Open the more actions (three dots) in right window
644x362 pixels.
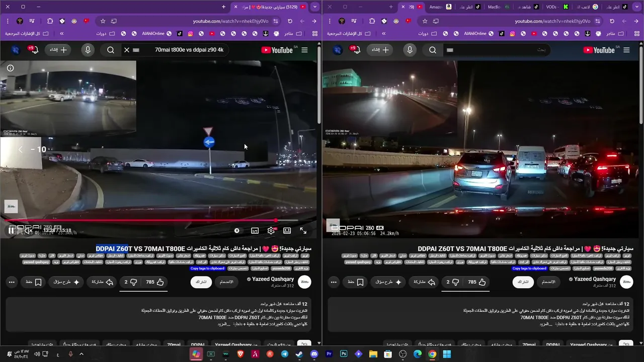[333, 282]
